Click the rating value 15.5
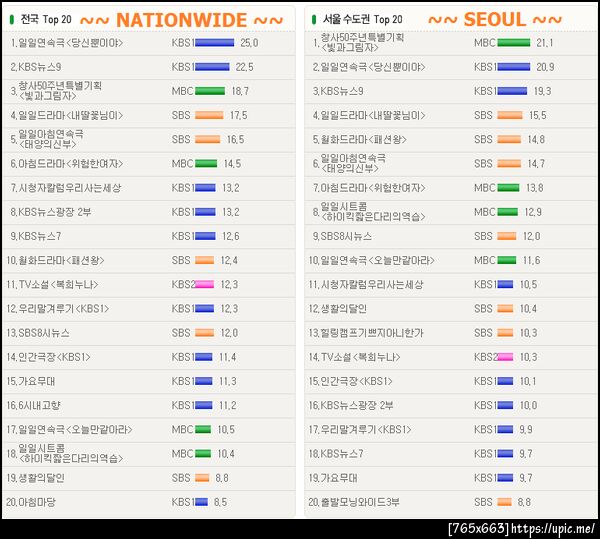Image resolution: width=600 pixels, height=539 pixels. pyautogui.click(x=538, y=115)
